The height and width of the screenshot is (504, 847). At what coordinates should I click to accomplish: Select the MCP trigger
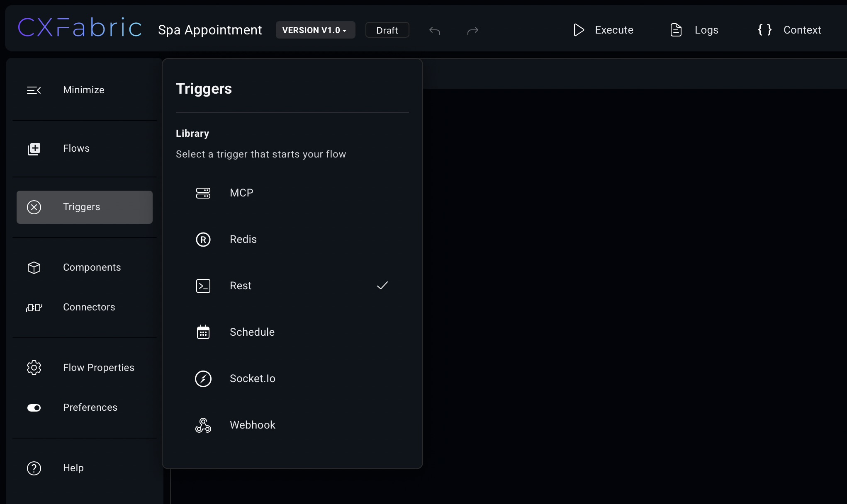click(x=292, y=193)
